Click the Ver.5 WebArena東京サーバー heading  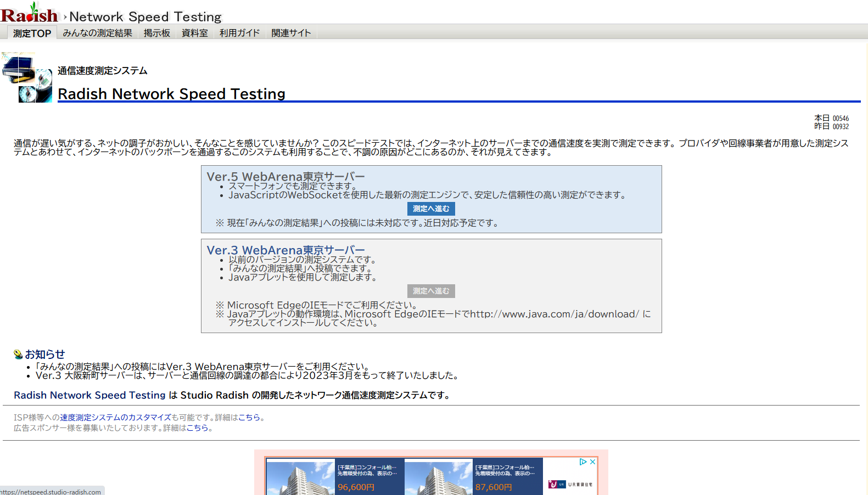click(x=285, y=177)
